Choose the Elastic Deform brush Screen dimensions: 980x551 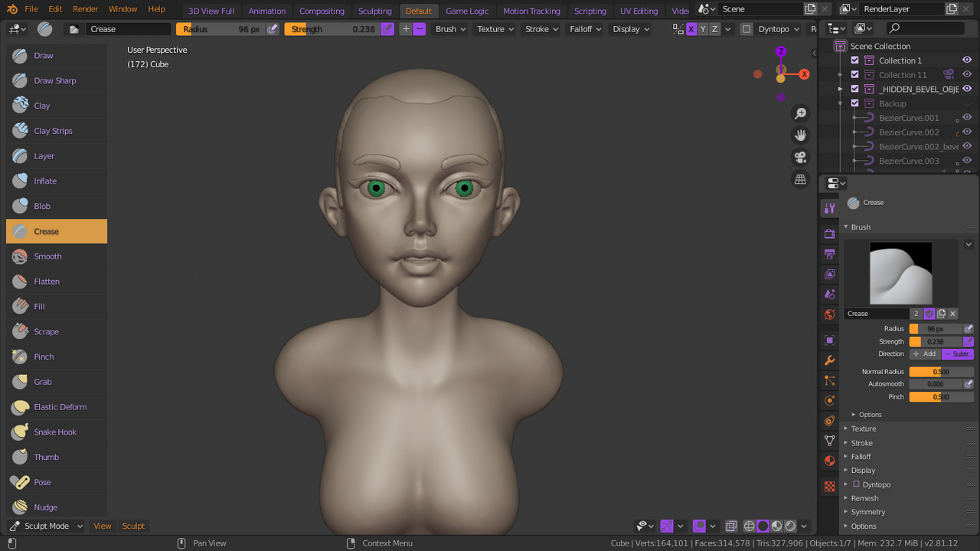57,407
